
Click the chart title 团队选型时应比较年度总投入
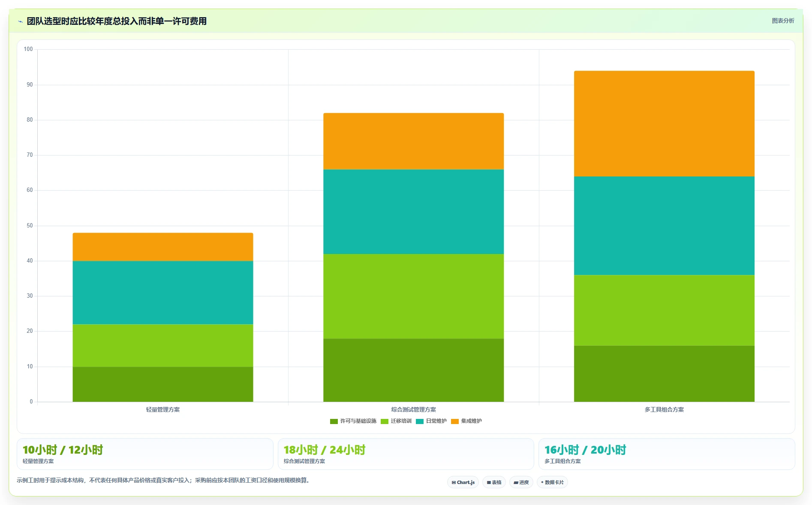point(117,21)
